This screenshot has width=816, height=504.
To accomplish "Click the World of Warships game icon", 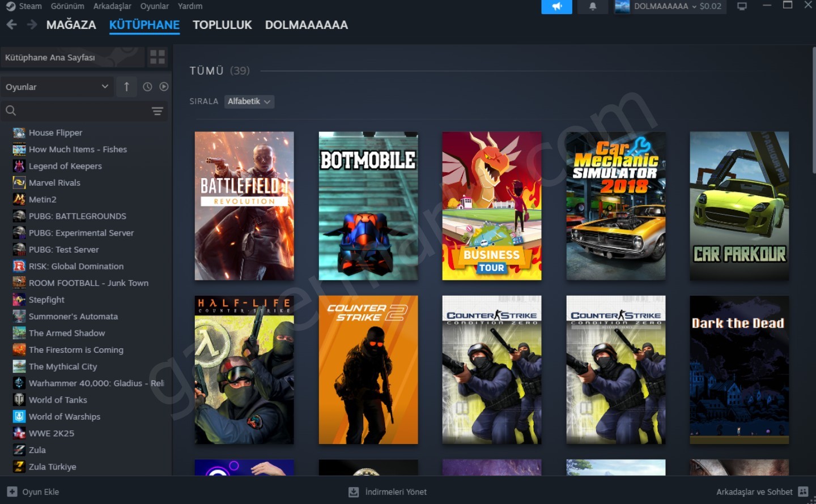I will pos(19,417).
